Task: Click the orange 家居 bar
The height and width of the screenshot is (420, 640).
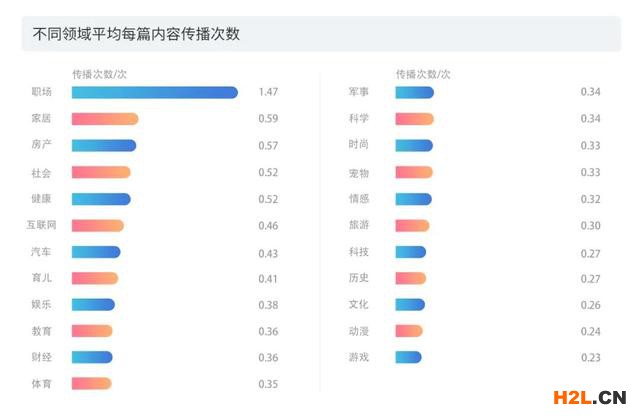Action: coord(104,119)
